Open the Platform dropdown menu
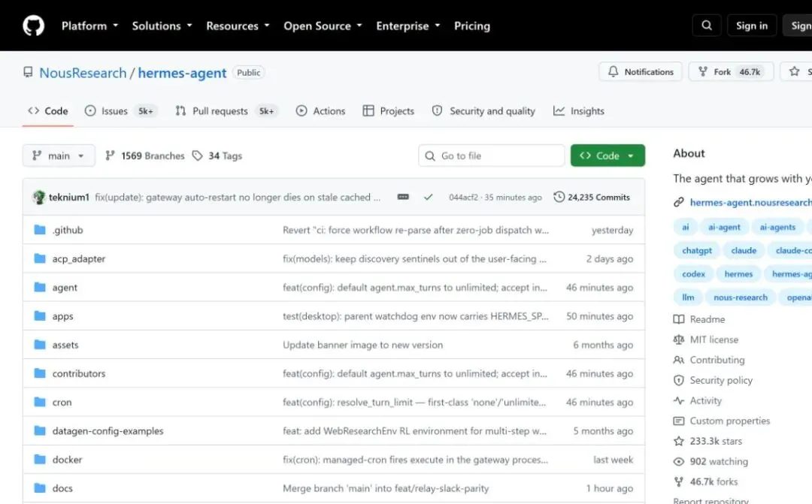 pos(89,26)
